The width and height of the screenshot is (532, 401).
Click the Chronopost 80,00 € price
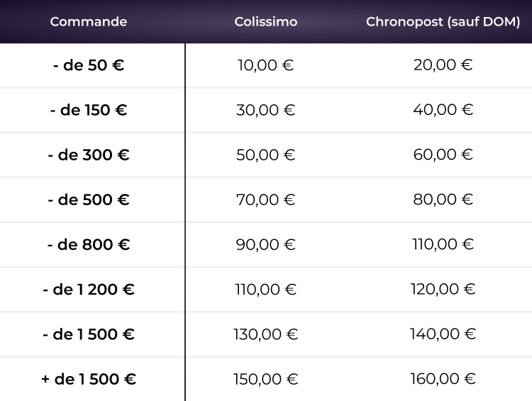(x=443, y=200)
